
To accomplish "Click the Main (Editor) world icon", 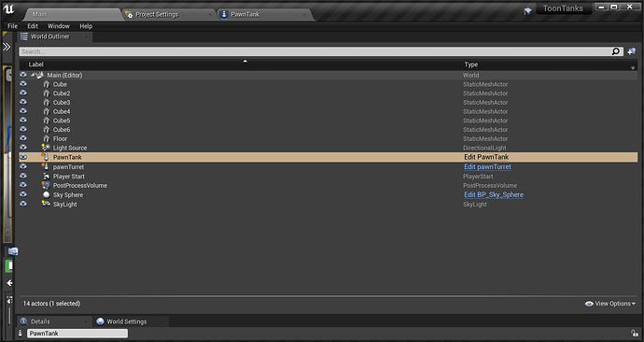I will 40,75.
